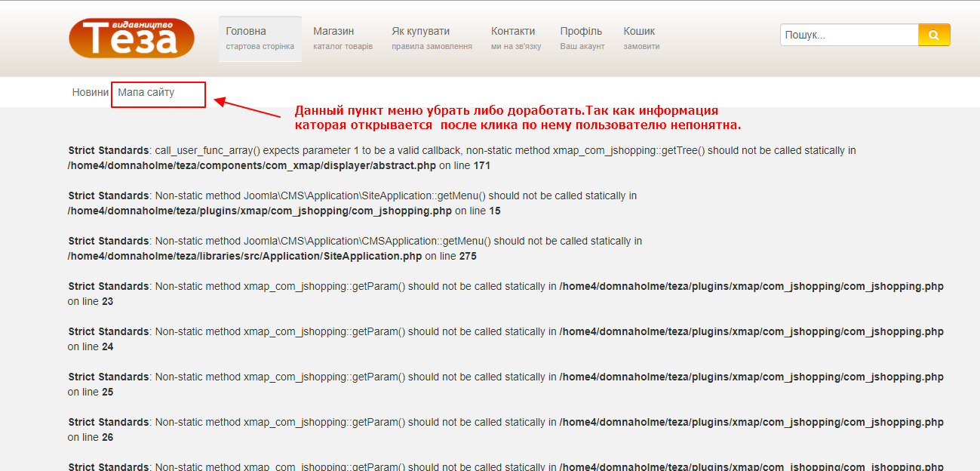The image size is (980, 471).
Task: Open the Профіль account menu item
Action: (582, 38)
